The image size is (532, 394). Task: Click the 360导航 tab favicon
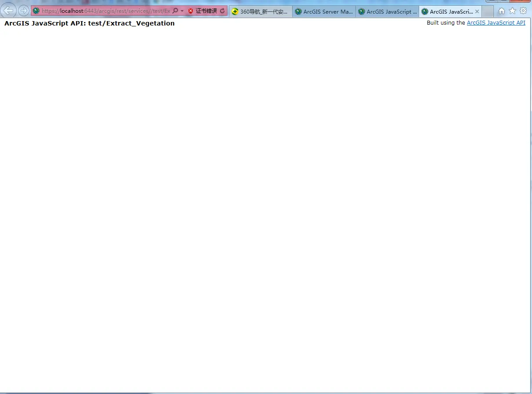(235, 12)
